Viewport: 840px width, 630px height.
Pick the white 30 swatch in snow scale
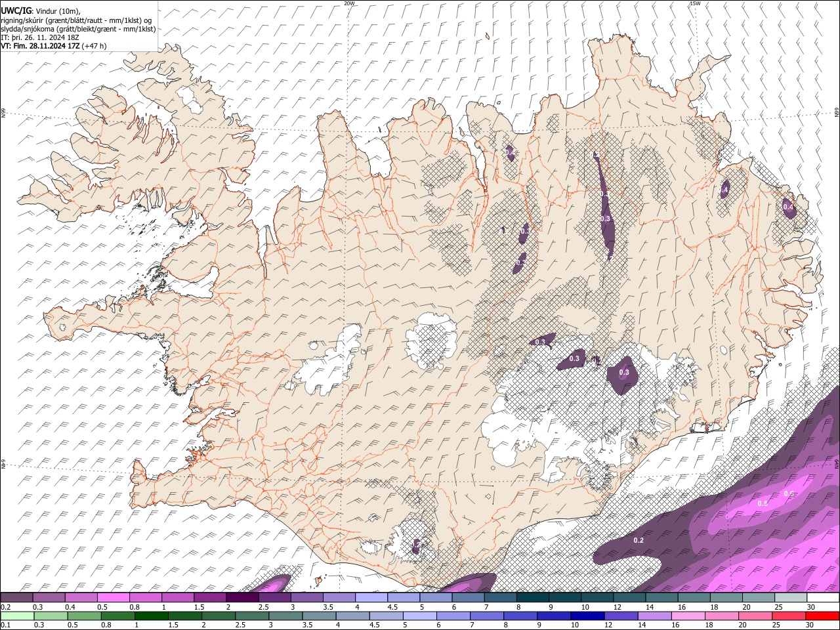point(824,598)
